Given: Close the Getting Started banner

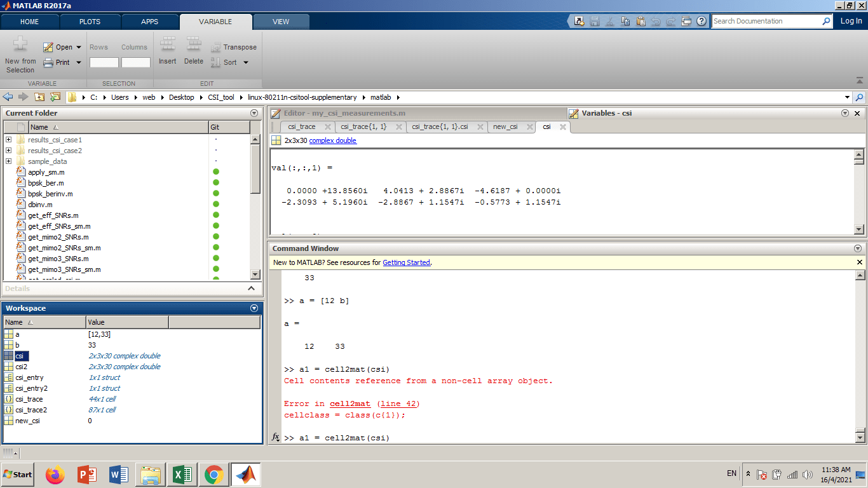Looking at the screenshot, I should (860, 262).
